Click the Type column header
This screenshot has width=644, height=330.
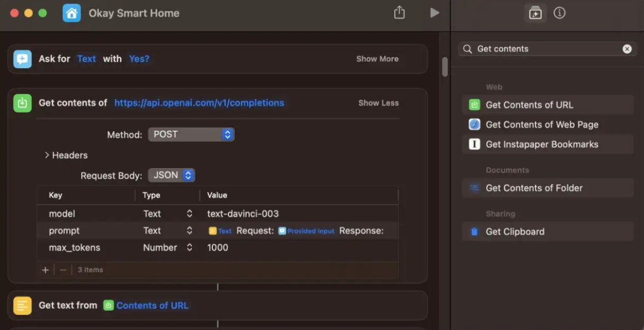pyautogui.click(x=151, y=195)
